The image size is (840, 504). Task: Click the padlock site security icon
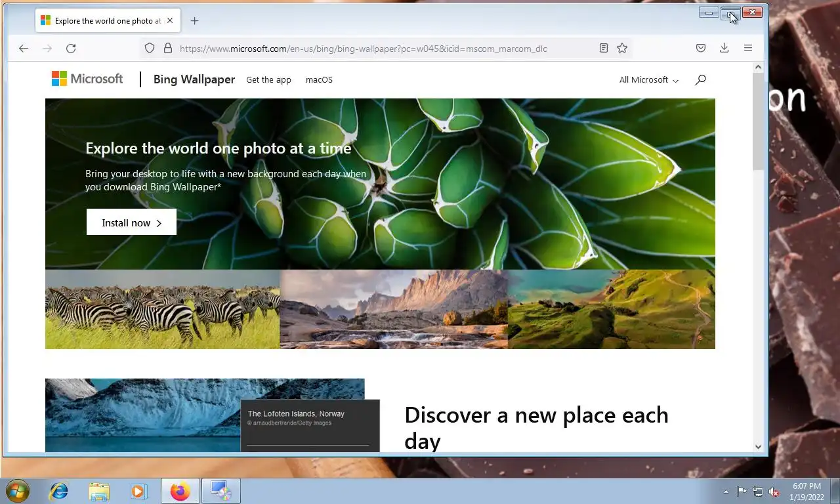167,48
